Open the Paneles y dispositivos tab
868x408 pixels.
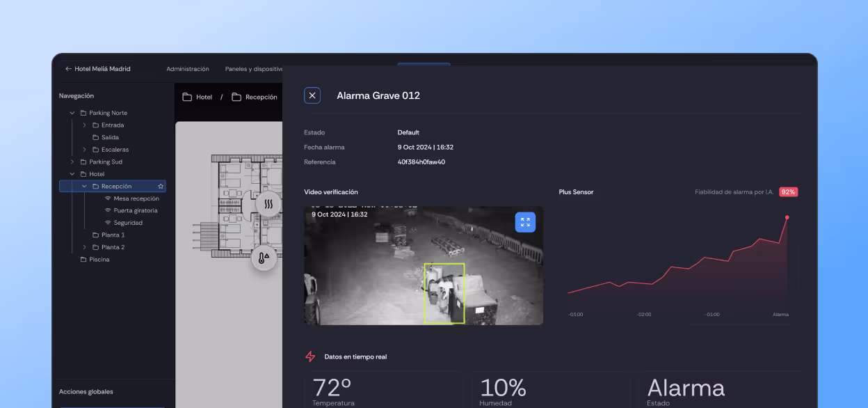pyautogui.click(x=254, y=69)
